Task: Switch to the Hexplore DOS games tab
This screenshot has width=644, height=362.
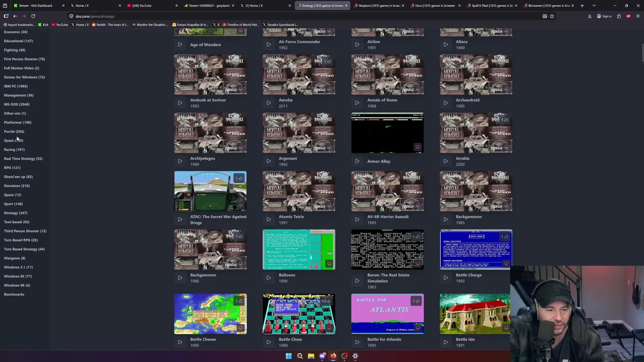Action: pos(378,6)
